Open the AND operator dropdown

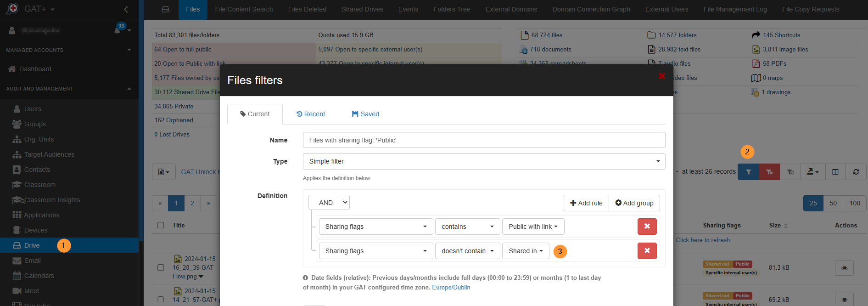[329, 203]
